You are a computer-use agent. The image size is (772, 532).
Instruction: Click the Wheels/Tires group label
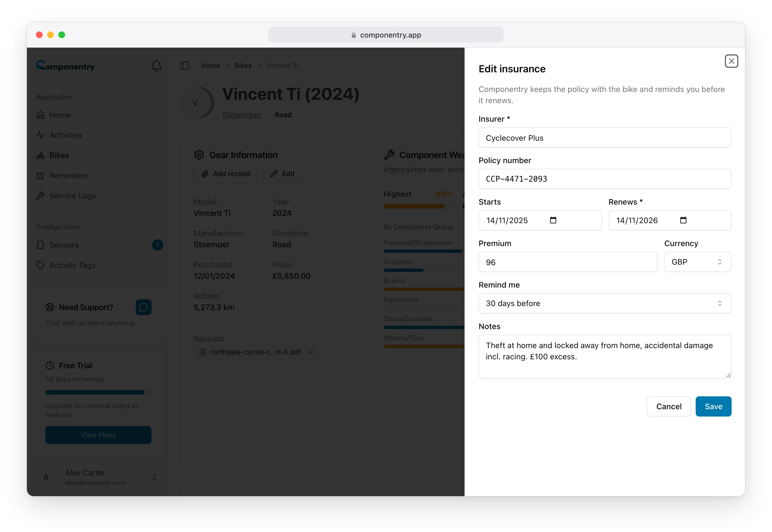click(404, 338)
